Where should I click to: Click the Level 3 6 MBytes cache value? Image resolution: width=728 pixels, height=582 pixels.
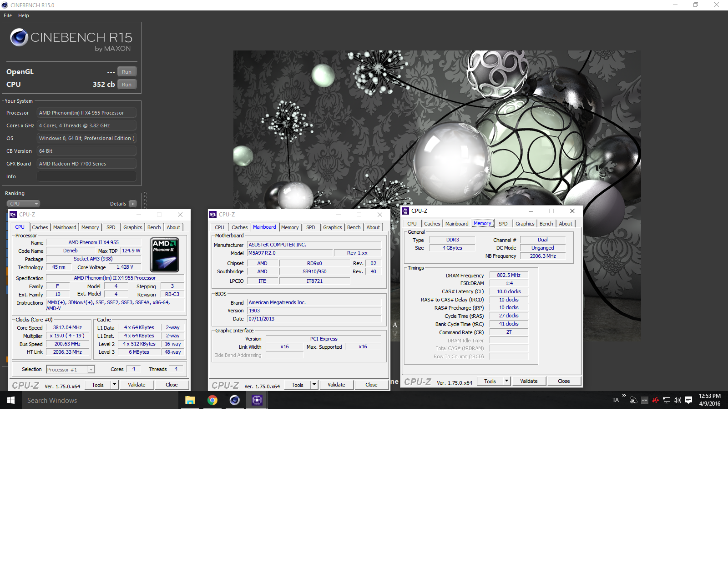point(139,352)
